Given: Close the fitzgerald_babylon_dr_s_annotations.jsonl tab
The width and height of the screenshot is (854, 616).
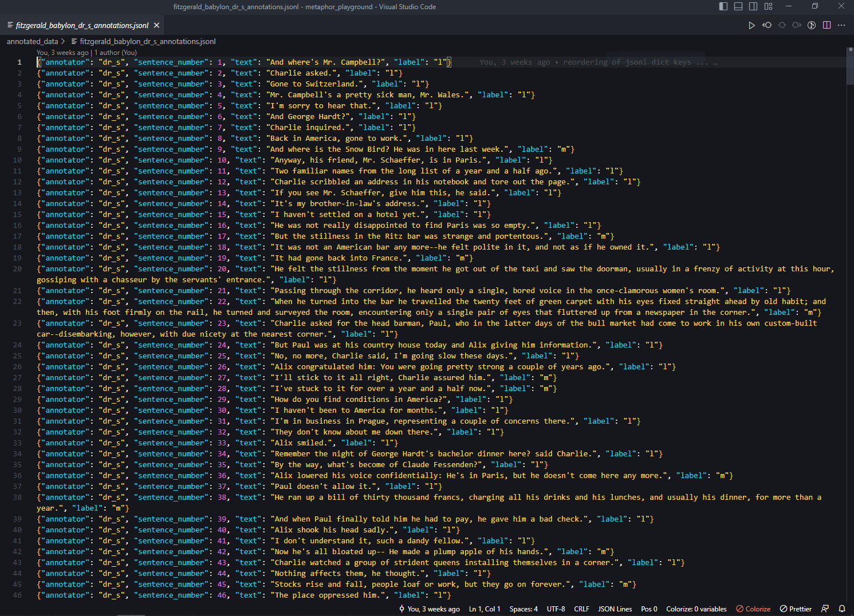Looking at the screenshot, I should click(x=156, y=25).
